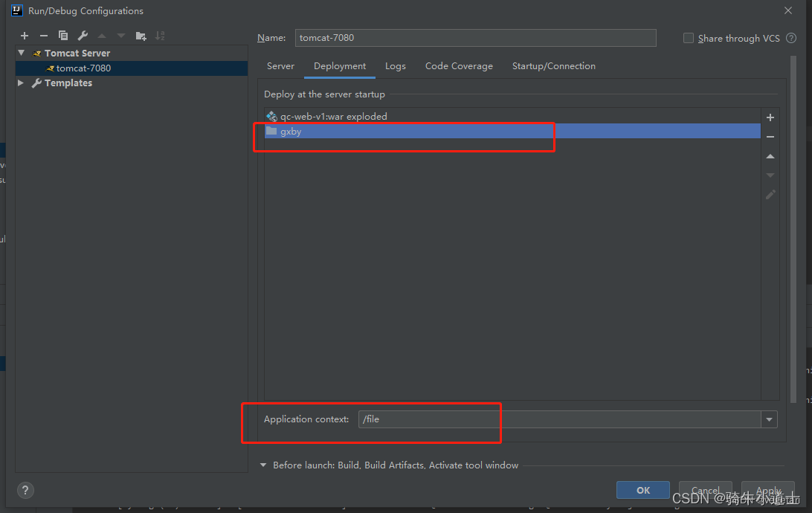Click the IntelliJ icon in title bar

(17, 10)
